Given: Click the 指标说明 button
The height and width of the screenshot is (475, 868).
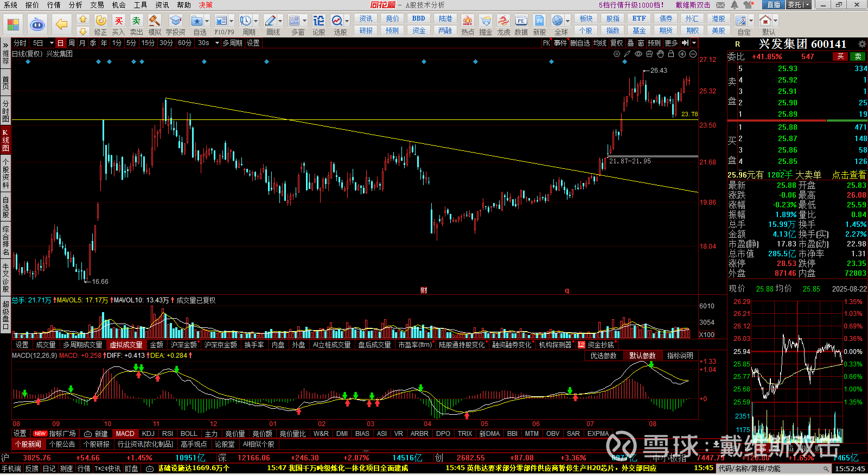Looking at the screenshot, I should coord(680,356).
